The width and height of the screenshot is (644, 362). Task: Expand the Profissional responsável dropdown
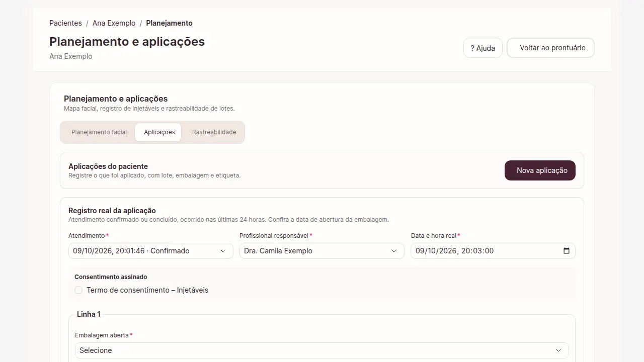tap(322, 251)
